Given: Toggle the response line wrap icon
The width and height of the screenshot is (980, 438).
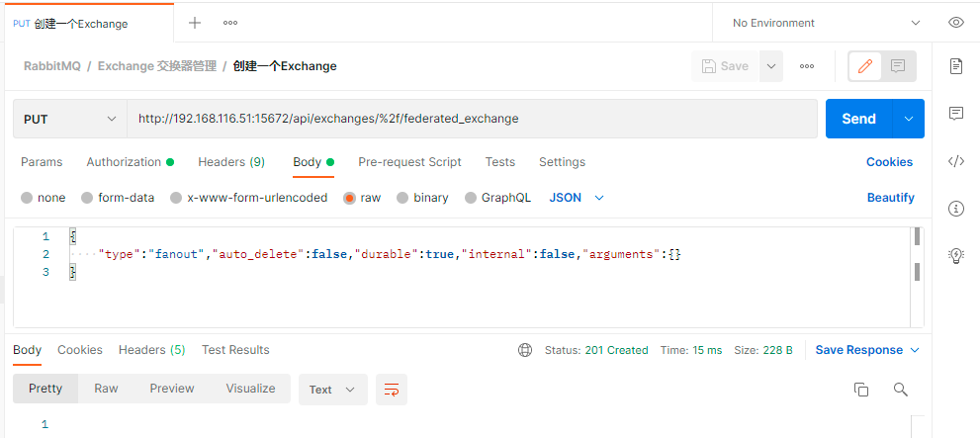Looking at the screenshot, I should [x=392, y=390].
